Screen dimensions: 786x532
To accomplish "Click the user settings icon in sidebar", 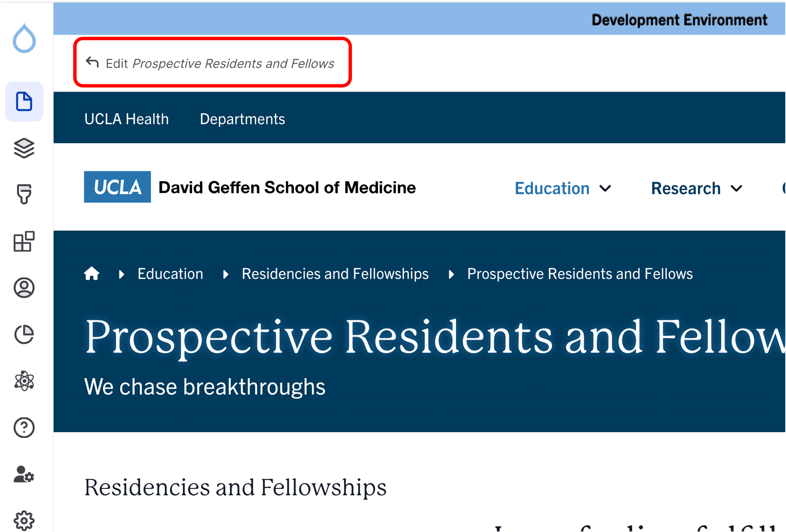I will (x=24, y=474).
